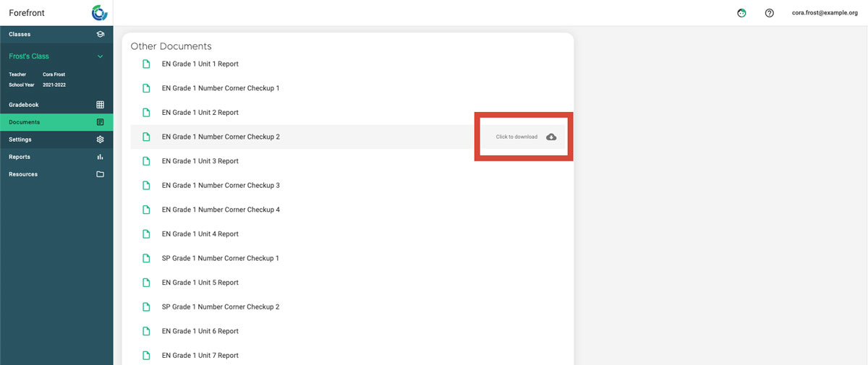
Task: Open EN Grade 1 Number Corner Checkup 2
Action: click(221, 137)
